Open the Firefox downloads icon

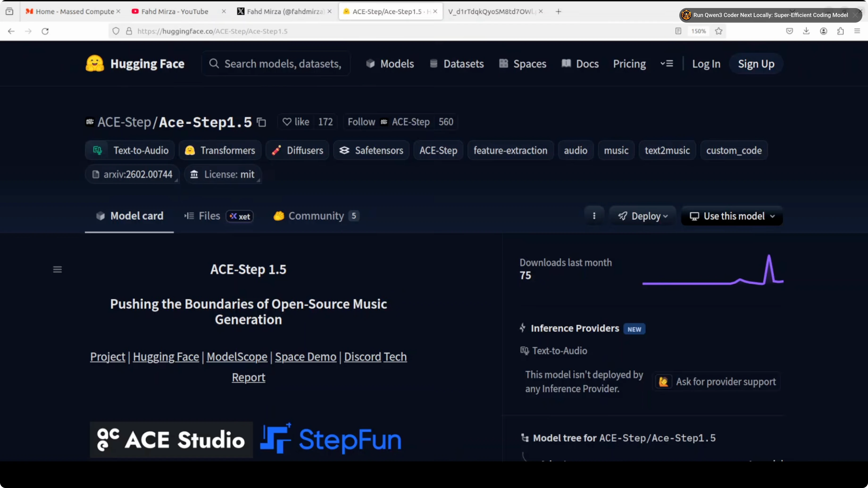[806, 31]
